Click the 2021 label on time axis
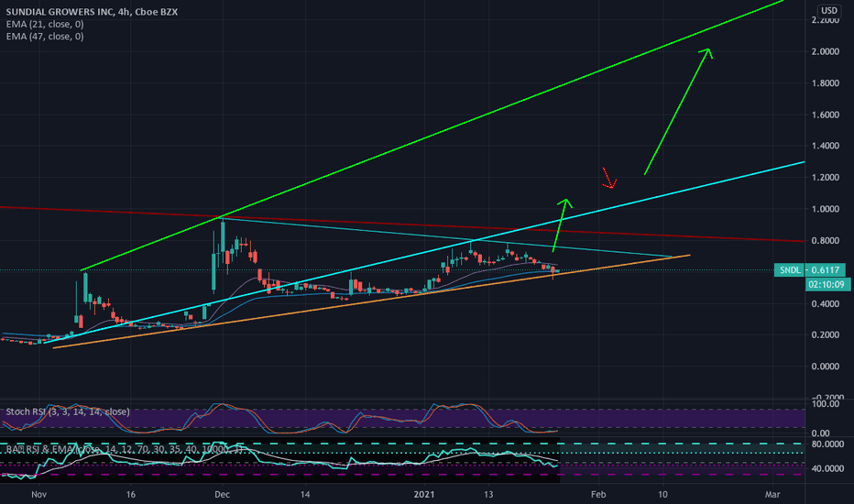Viewport: 854px width, 504px height. click(x=424, y=494)
